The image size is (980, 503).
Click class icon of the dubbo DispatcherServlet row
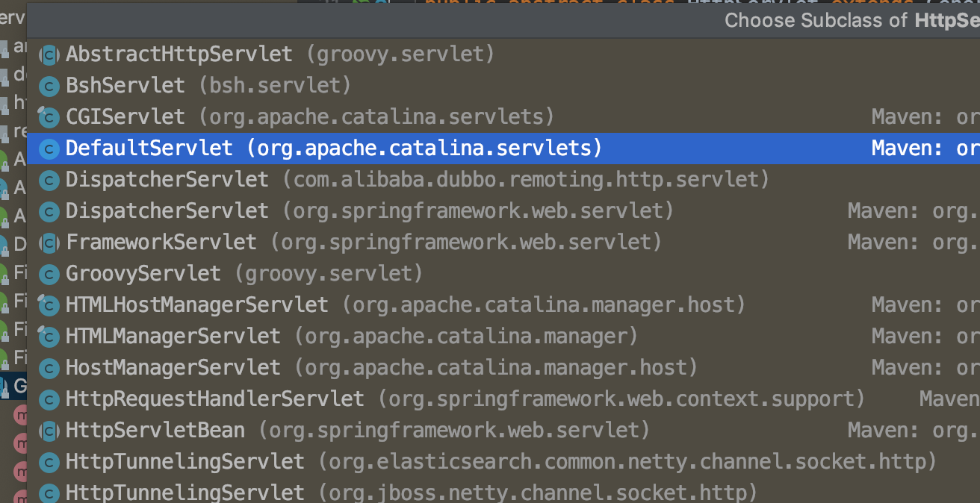click(x=49, y=180)
